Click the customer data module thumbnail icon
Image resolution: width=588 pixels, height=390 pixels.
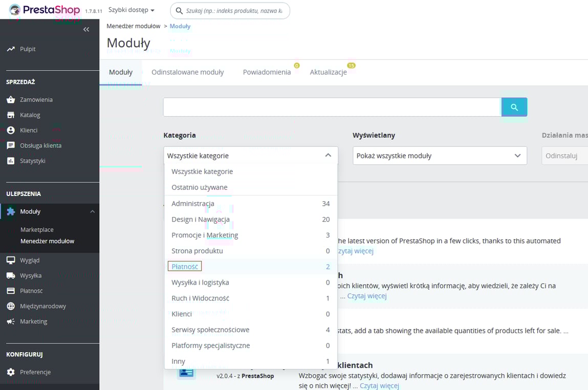click(186, 373)
